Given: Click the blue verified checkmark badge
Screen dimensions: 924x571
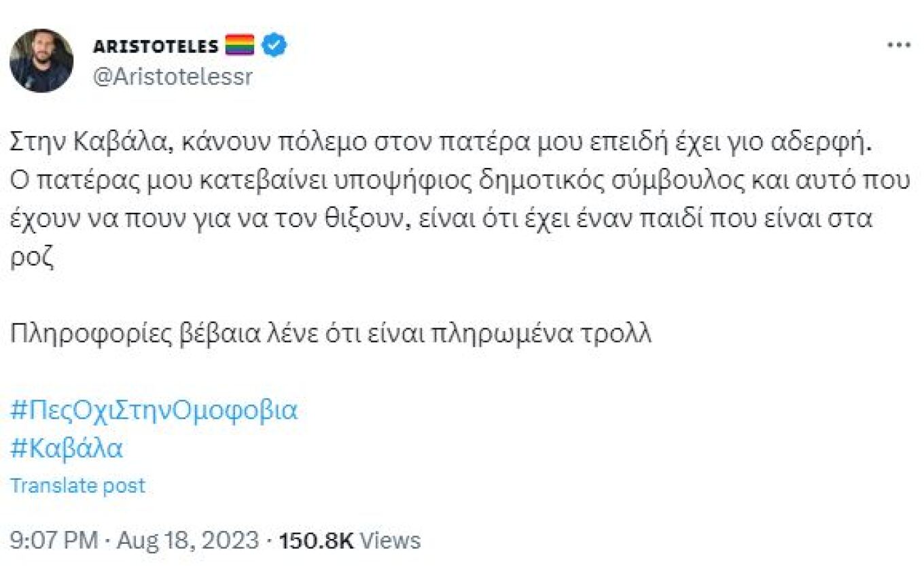Looking at the screenshot, I should (274, 46).
